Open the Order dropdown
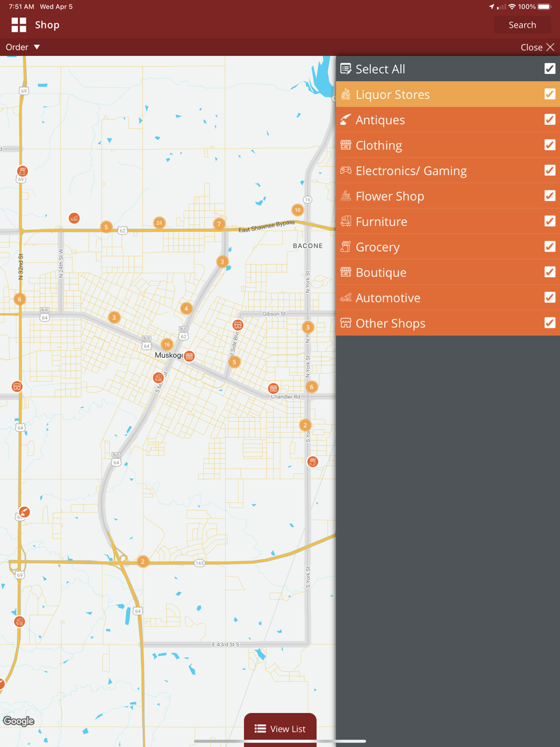The height and width of the screenshot is (747, 560). 23,47
